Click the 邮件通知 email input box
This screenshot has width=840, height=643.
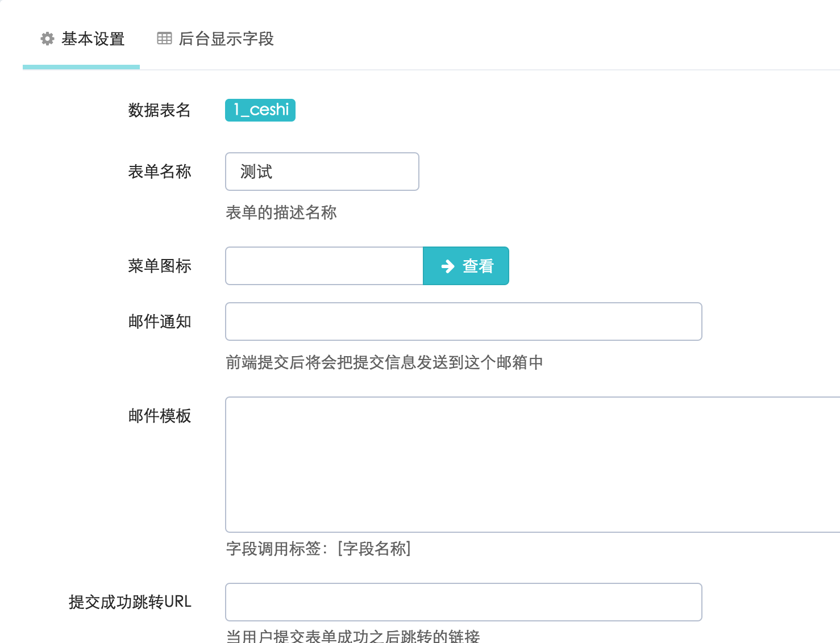pyautogui.click(x=463, y=321)
